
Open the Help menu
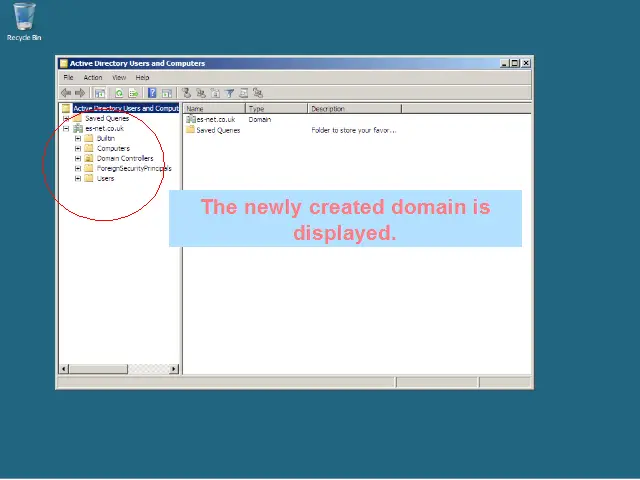point(142,78)
